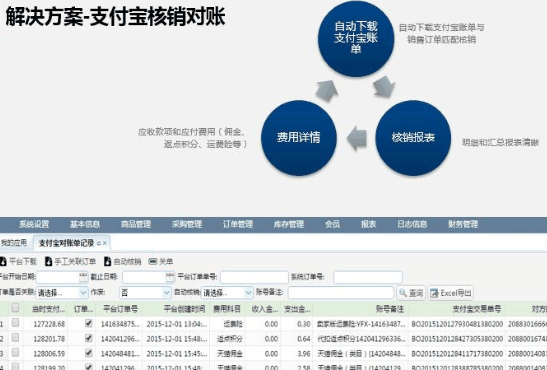Image resolution: width=547 pixels, height=370 pixels.
Task: Click the 自动下载支付宝账单 circle
Action: pos(356,38)
